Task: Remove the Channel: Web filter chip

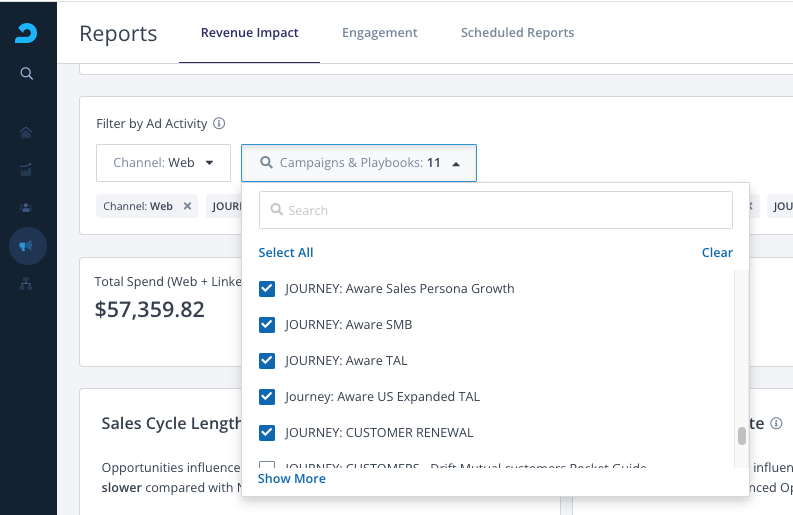Action: (x=187, y=206)
